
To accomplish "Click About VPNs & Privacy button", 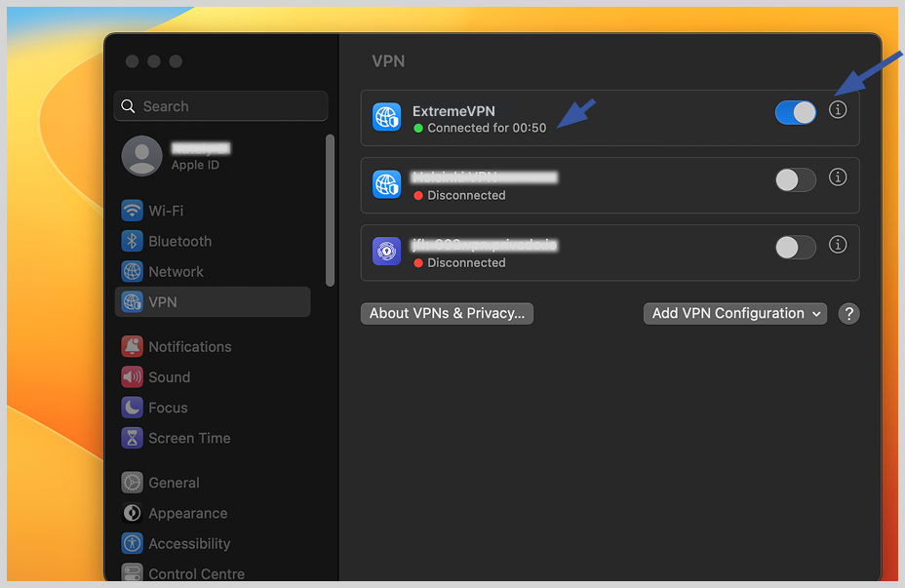I will (x=447, y=314).
